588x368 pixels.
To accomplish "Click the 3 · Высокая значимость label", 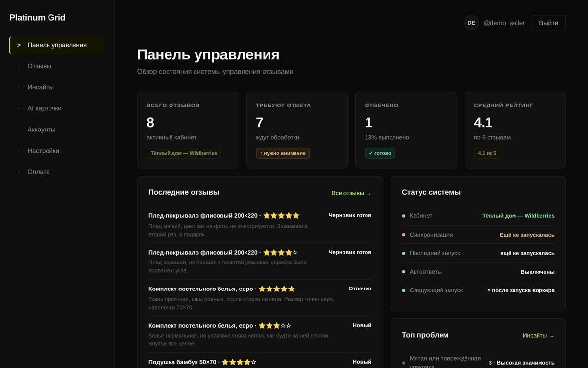I will (x=521, y=363).
